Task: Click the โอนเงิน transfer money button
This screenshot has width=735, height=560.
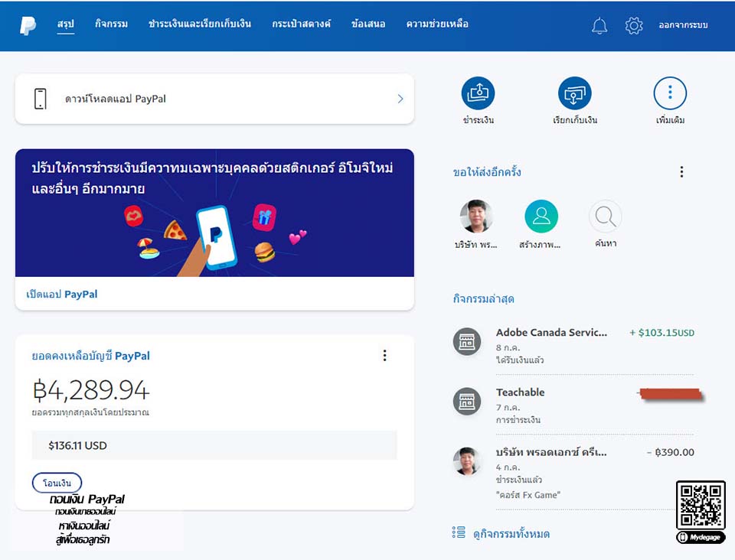Action: 57,483
